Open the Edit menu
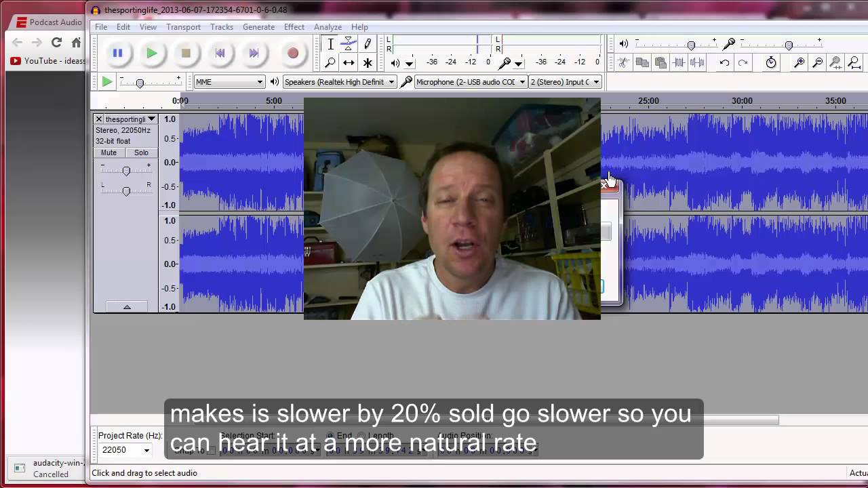868x488 pixels. [123, 27]
